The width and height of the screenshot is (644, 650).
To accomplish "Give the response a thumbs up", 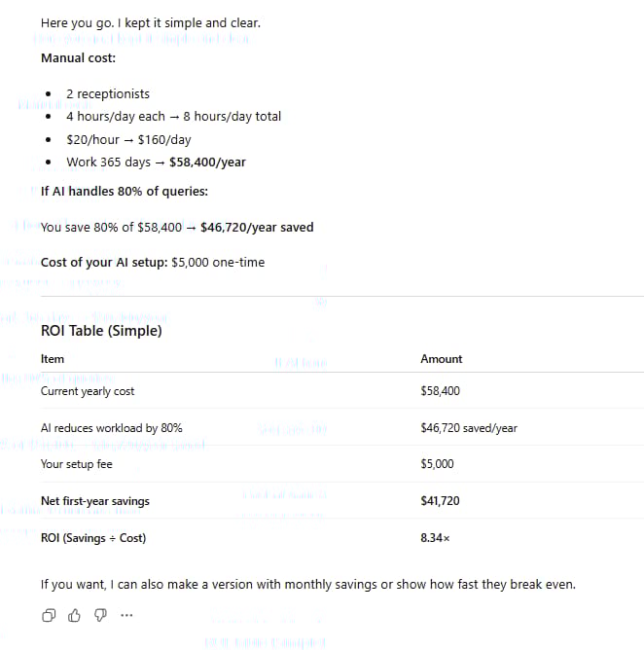I will 74,616.
